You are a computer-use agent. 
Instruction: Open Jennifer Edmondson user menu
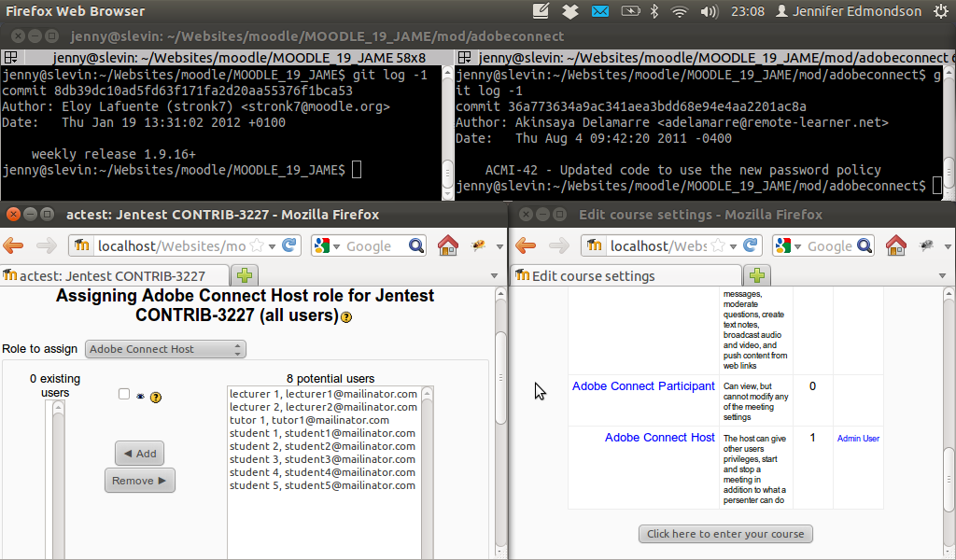pos(848,11)
